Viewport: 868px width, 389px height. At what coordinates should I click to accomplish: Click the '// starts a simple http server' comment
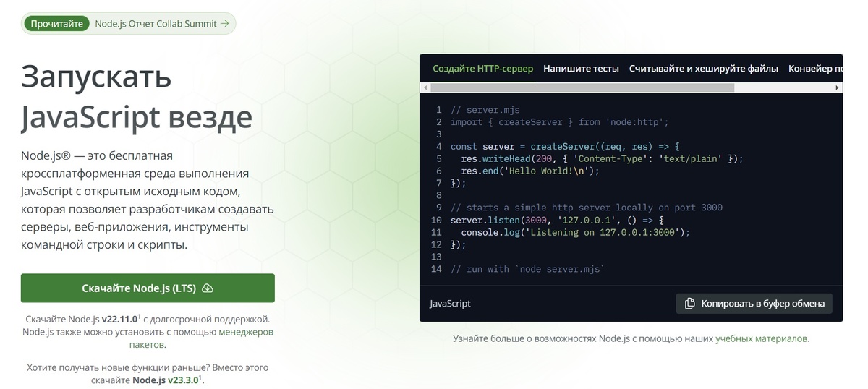pyautogui.click(x=587, y=208)
